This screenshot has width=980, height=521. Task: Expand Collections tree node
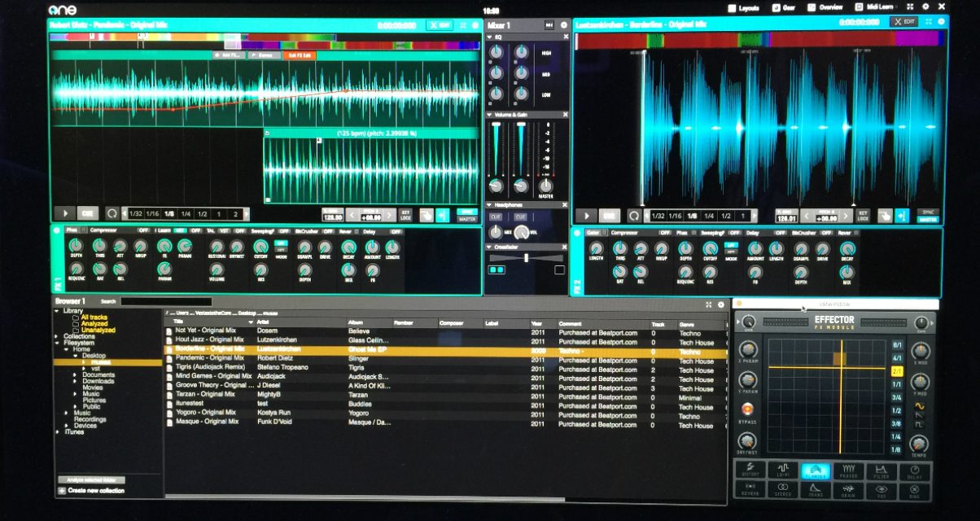58,336
